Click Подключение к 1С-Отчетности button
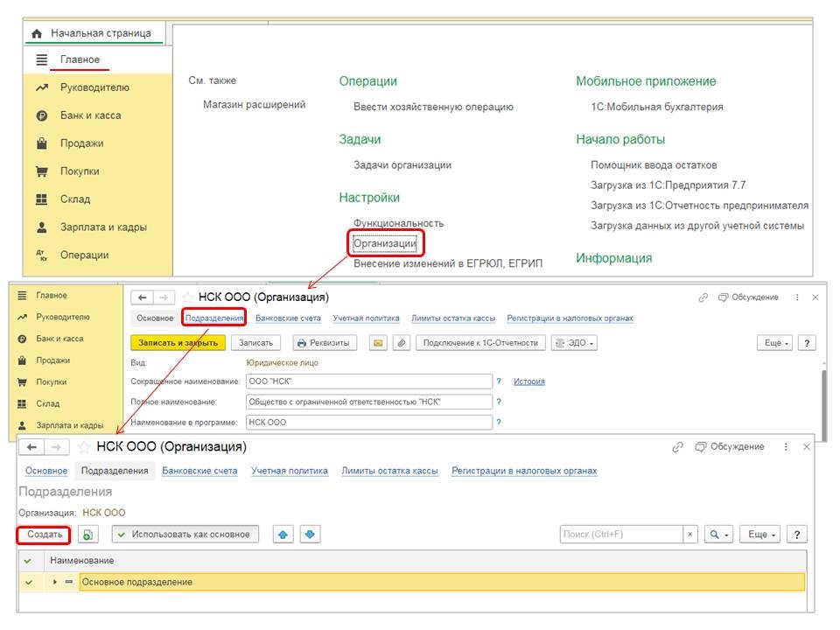This screenshot has height=630, width=840. point(480,343)
